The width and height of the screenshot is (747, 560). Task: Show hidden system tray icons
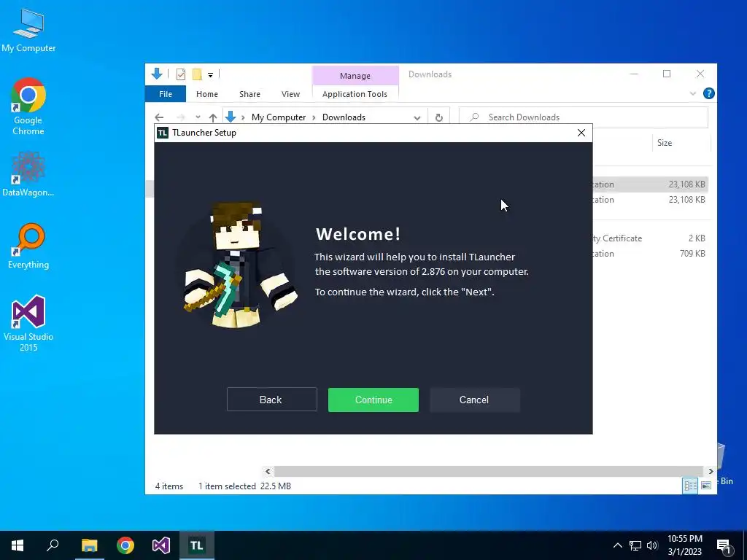tap(617, 545)
